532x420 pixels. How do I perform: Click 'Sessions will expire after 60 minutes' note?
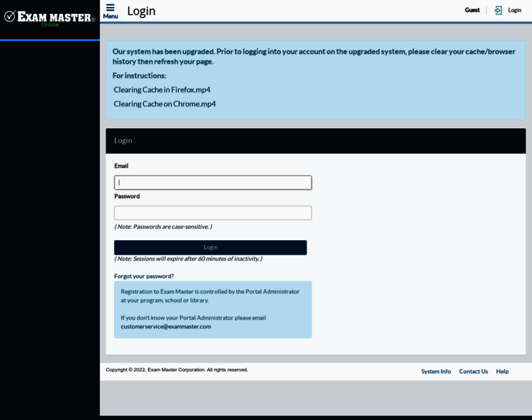[188, 258]
